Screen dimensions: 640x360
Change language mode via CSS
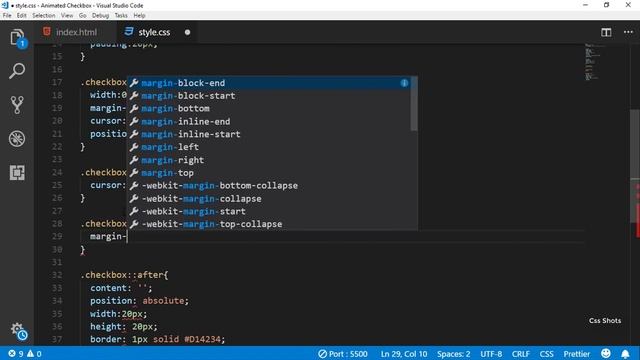coord(547,353)
